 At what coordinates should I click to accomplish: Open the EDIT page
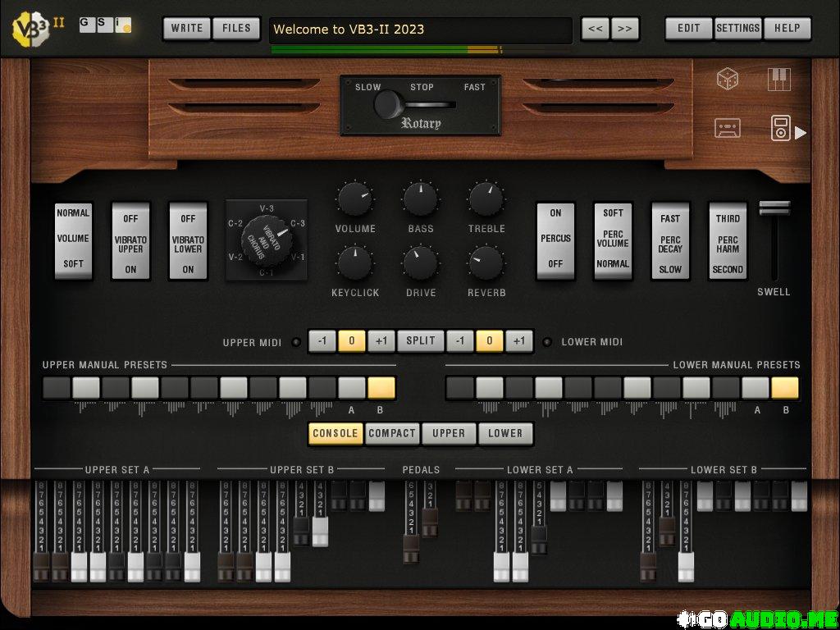coord(689,29)
